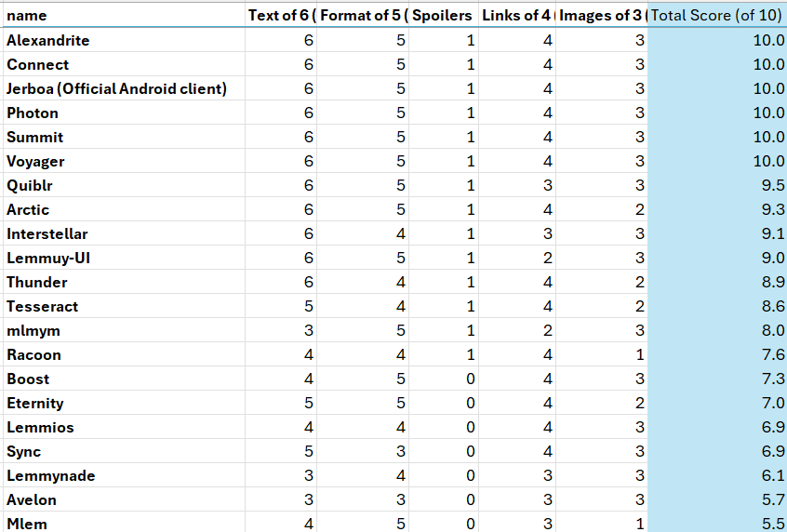Click Lemmuy-UI's Links score of 2

[x=517, y=258]
